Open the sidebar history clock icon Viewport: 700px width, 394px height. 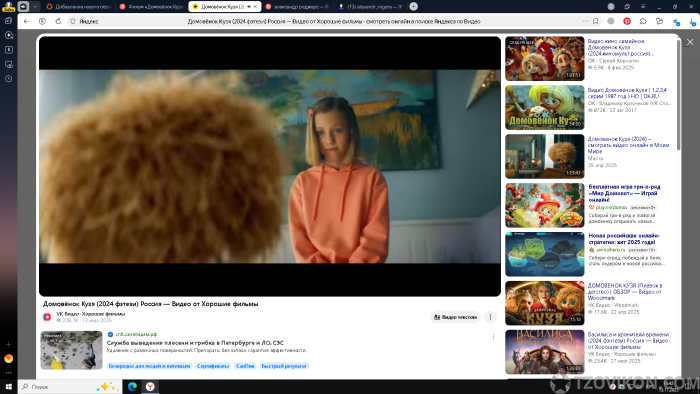8,79
